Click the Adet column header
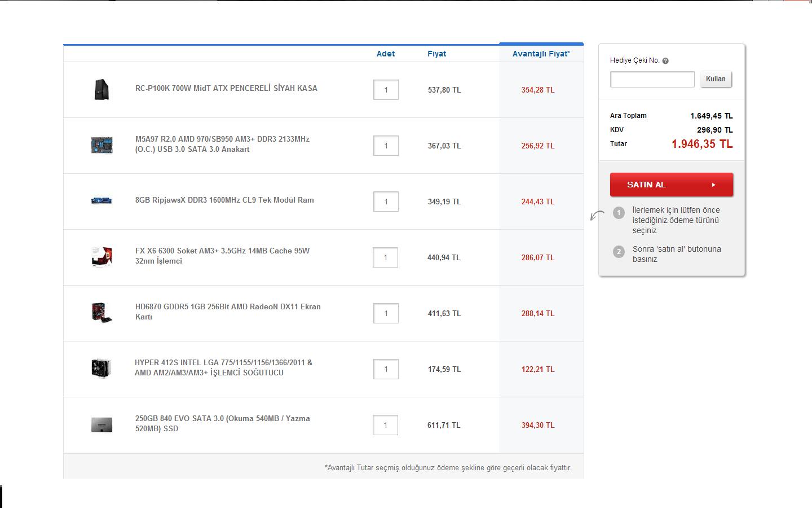The image size is (812, 508). [386, 54]
